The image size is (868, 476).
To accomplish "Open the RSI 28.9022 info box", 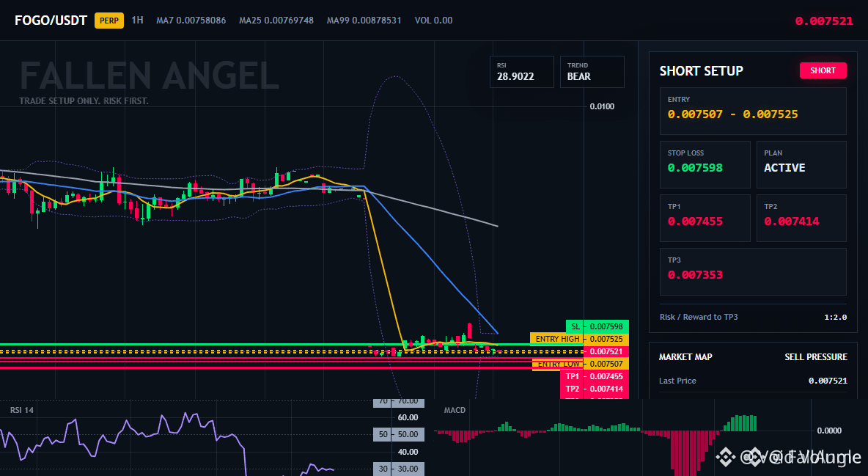I will point(521,71).
